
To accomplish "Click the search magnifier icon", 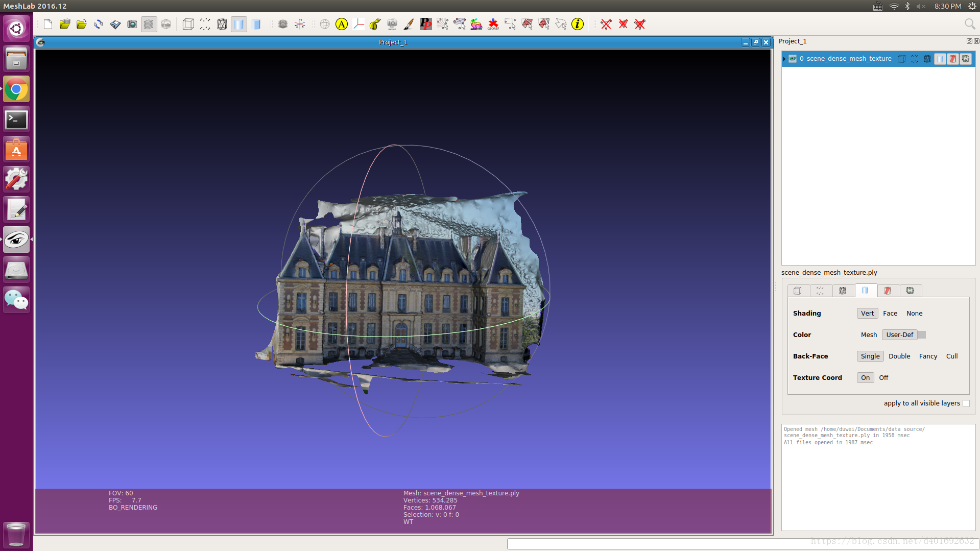I will (970, 24).
